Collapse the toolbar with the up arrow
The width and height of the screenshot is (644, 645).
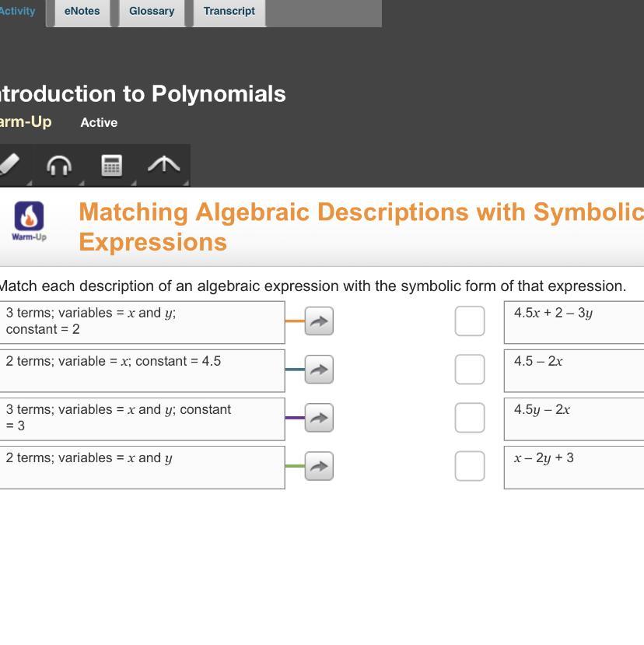click(163, 164)
